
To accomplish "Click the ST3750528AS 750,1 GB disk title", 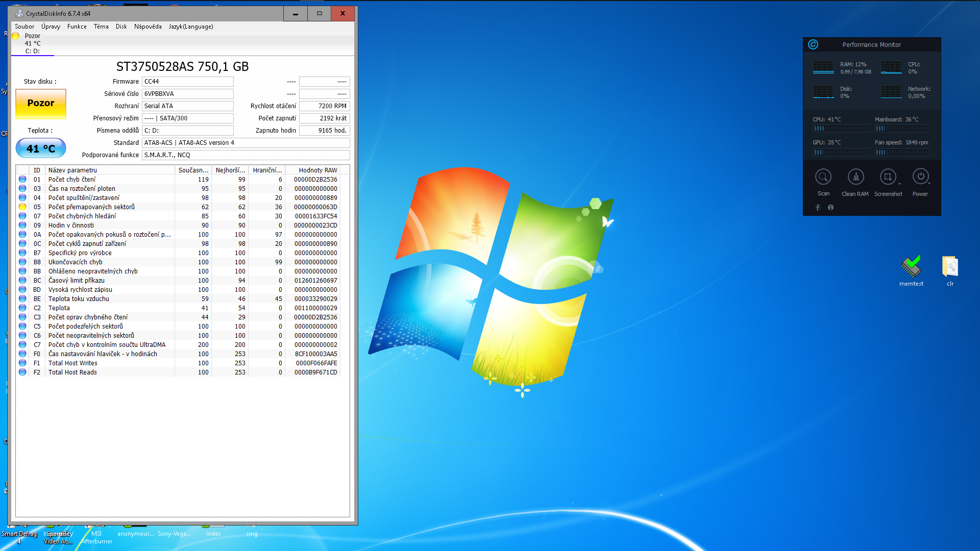I will (x=182, y=67).
